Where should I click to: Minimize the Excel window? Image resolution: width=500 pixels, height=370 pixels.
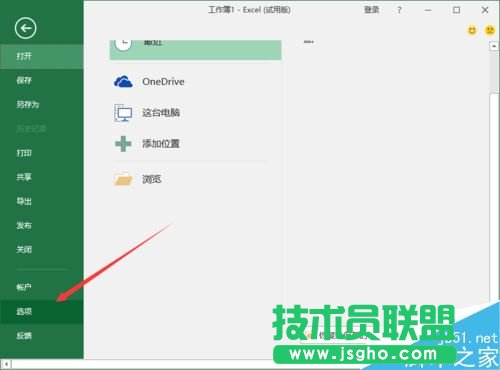[428, 10]
